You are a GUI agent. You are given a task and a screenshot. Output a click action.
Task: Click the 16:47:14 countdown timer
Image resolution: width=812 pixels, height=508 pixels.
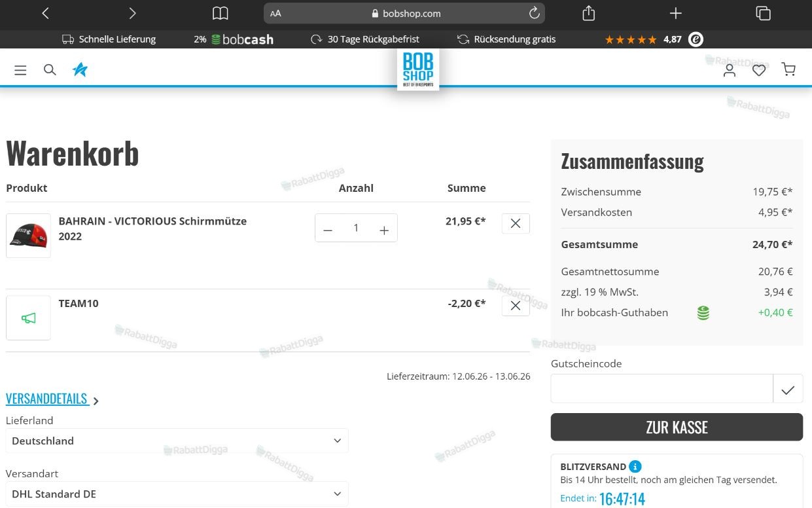click(622, 499)
